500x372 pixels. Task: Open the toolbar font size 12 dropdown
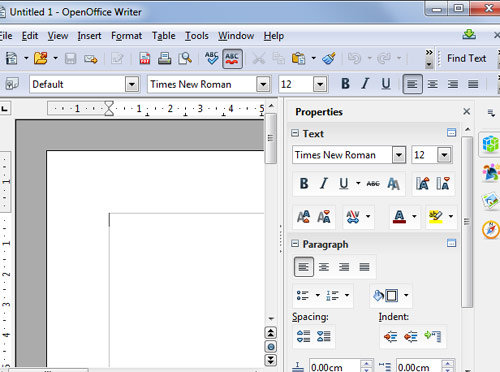[x=320, y=84]
